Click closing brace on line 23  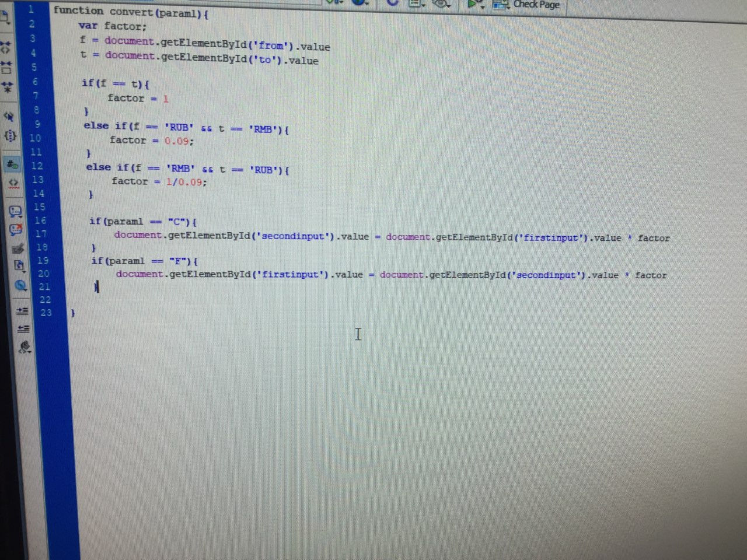(x=73, y=313)
